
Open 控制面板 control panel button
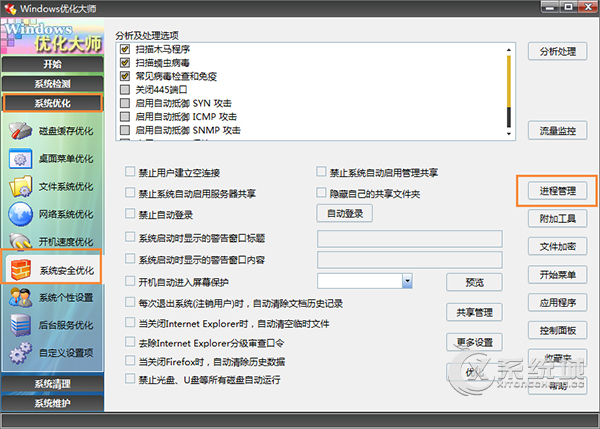[558, 330]
